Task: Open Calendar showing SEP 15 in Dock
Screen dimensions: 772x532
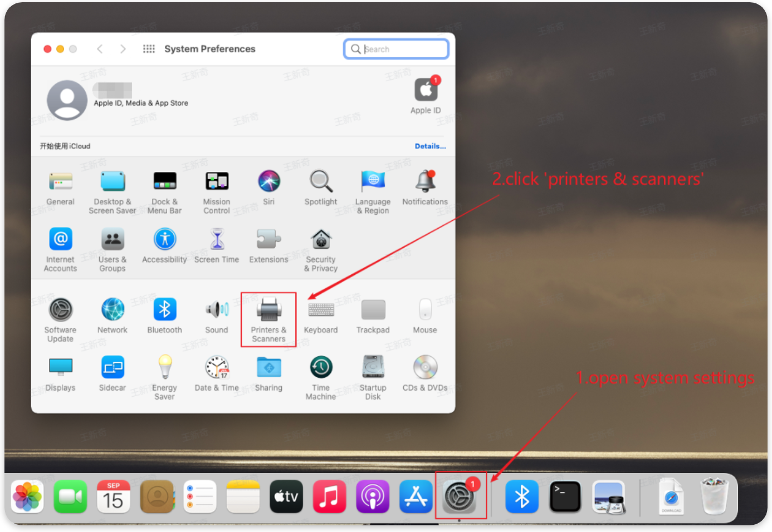Action: pyautogui.click(x=114, y=496)
